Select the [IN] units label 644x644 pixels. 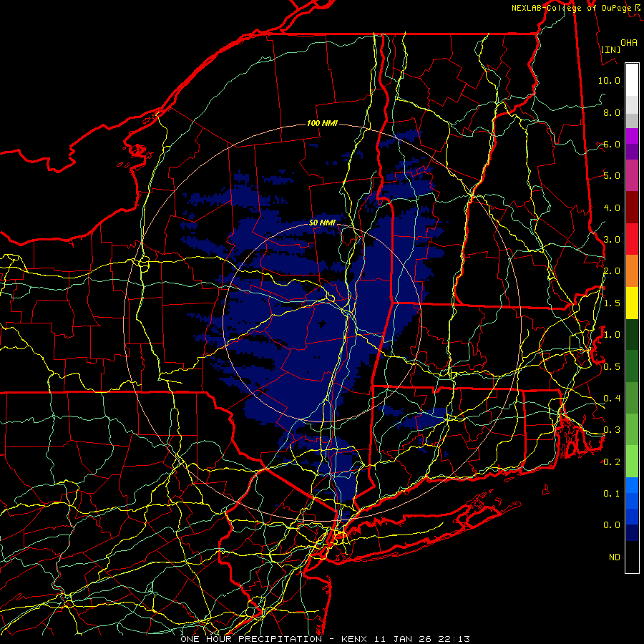(x=611, y=49)
